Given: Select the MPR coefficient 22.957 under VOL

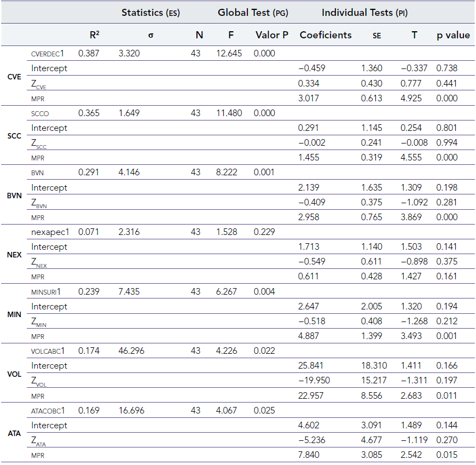Looking at the screenshot, I should point(311,395).
